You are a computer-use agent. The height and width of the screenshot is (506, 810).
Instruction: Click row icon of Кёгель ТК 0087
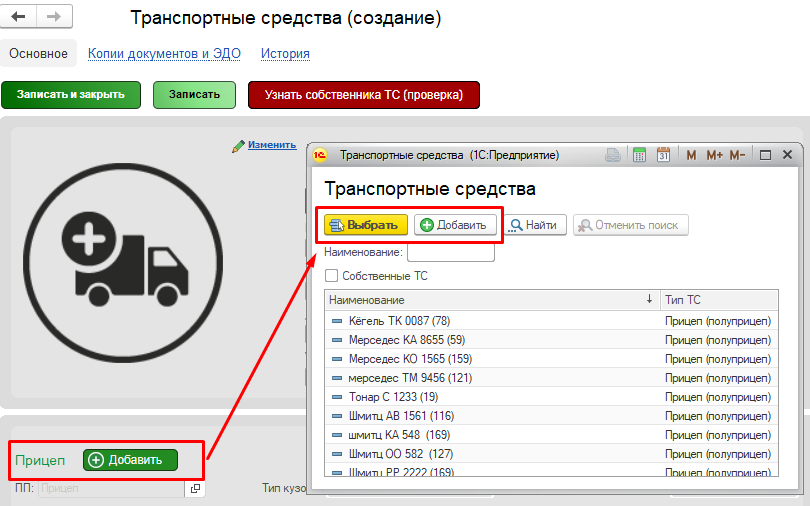click(x=337, y=321)
